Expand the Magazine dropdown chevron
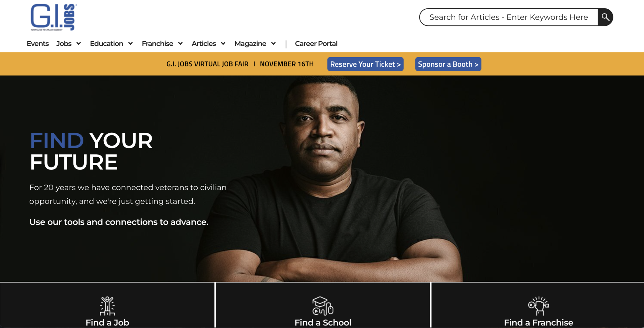644x328 pixels. coord(273,43)
